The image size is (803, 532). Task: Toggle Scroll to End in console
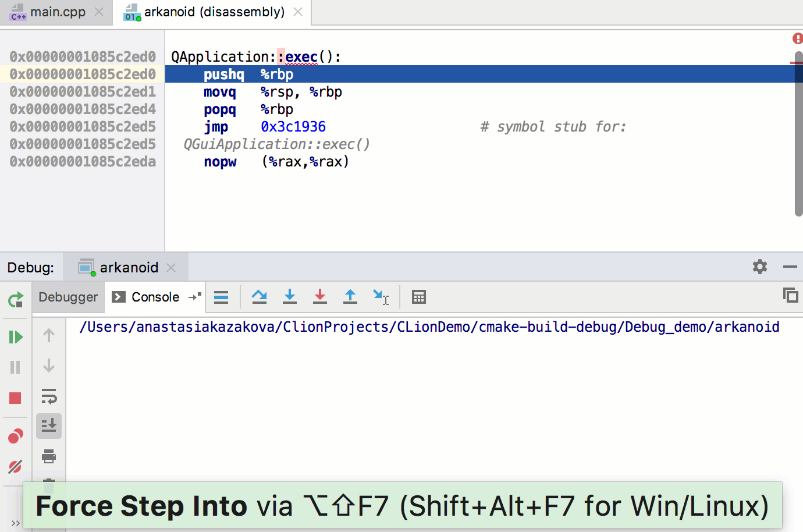[x=49, y=426]
